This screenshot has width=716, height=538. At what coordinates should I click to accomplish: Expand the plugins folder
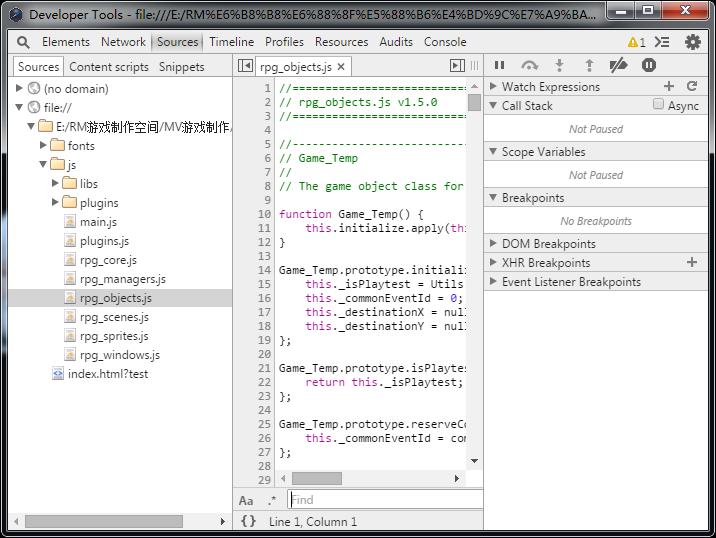55,202
